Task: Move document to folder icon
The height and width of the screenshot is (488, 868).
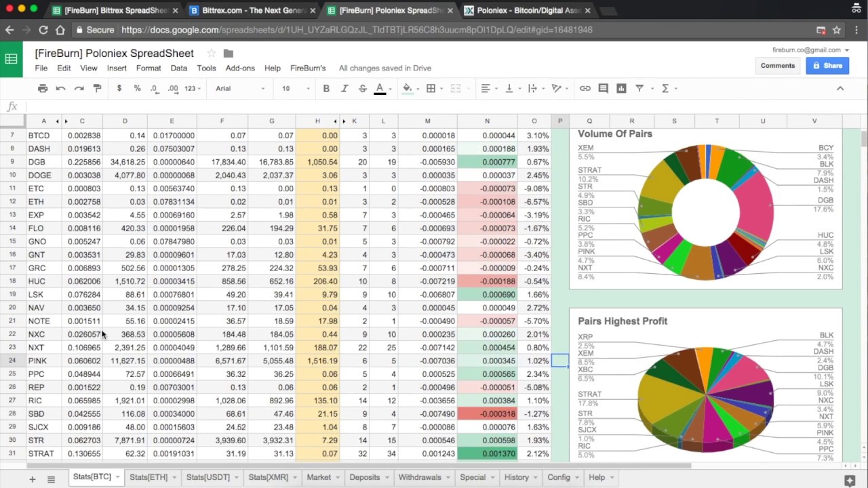Action: (x=229, y=54)
